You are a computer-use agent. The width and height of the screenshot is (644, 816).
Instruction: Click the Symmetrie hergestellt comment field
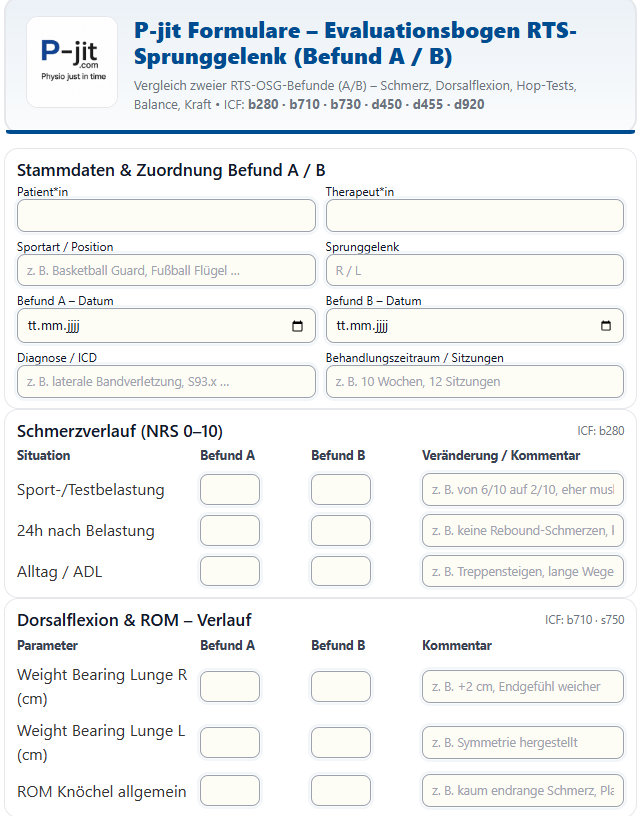point(523,743)
